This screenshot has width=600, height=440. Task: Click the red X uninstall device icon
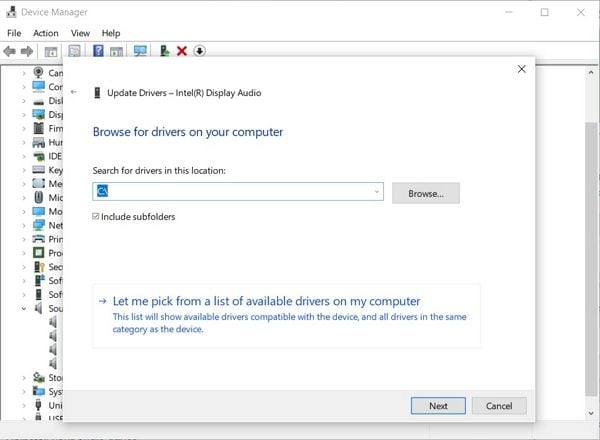(182, 50)
